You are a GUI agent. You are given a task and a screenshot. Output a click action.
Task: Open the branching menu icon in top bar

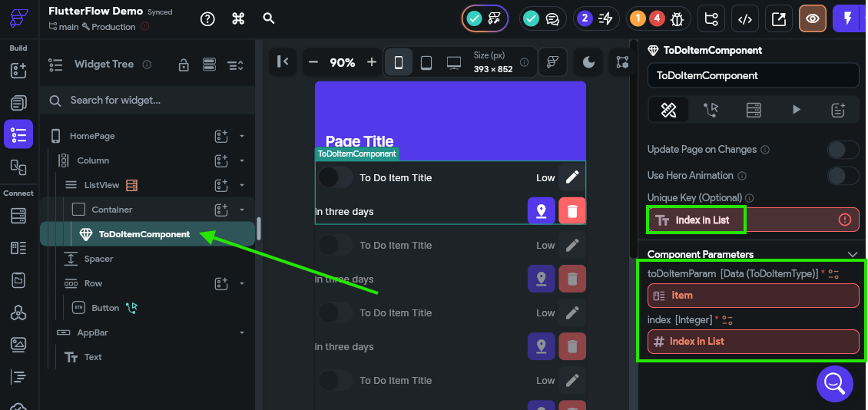click(x=711, y=19)
